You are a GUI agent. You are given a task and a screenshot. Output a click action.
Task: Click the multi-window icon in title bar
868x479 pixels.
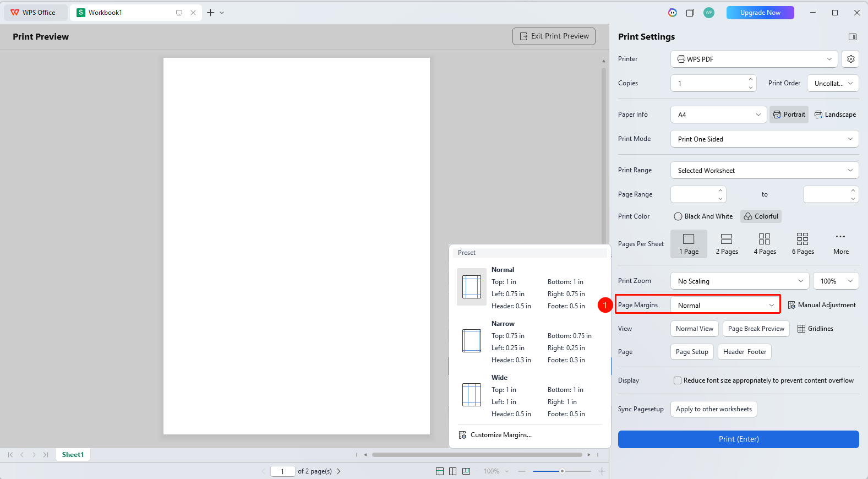(x=690, y=13)
